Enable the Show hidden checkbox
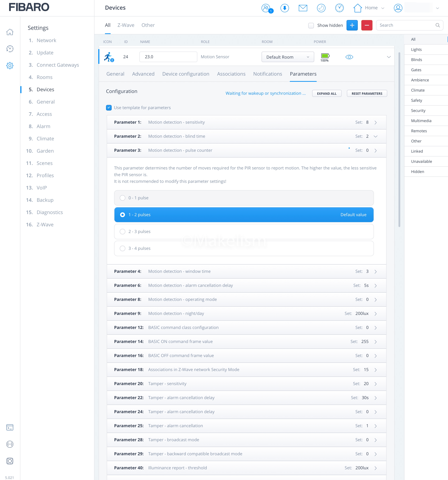 point(311,25)
